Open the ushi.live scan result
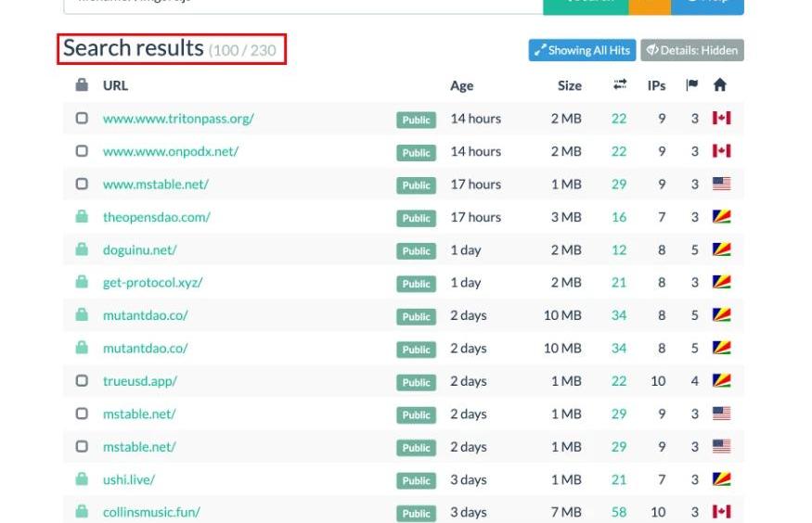 (x=128, y=479)
